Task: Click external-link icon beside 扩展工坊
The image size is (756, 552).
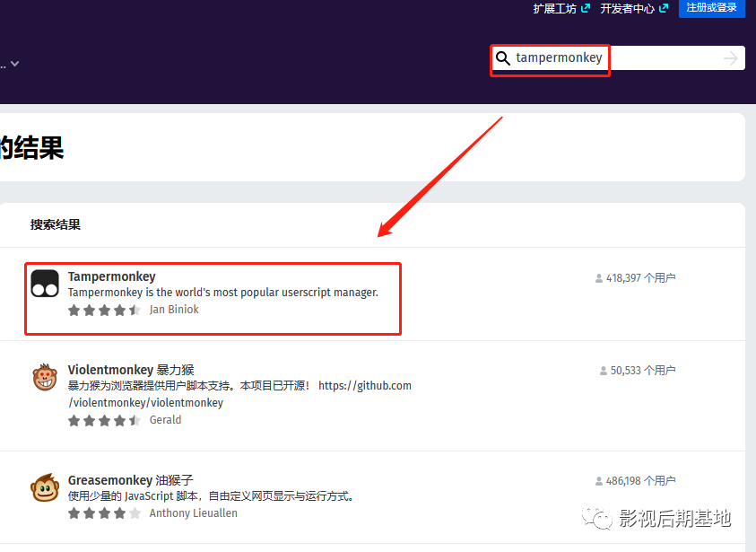Action: click(586, 8)
